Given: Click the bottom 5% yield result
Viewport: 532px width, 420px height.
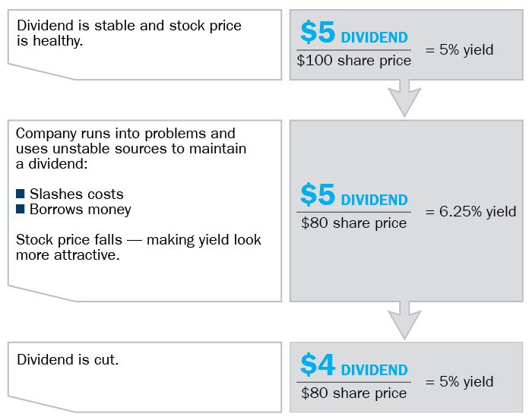Looking at the screenshot, I should [459, 382].
